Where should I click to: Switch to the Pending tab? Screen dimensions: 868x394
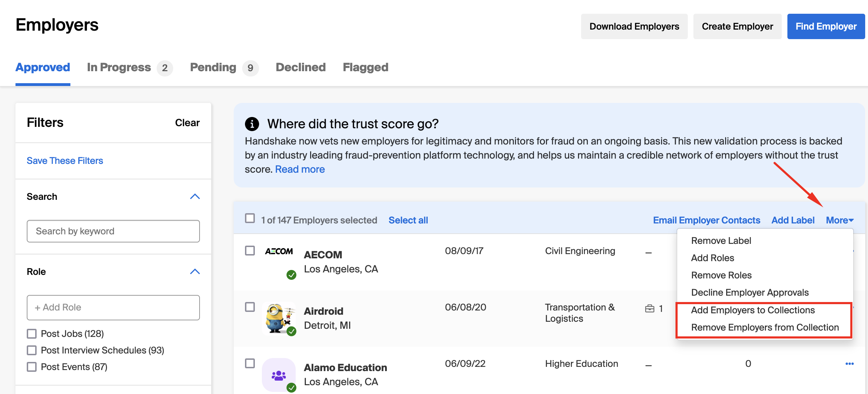(x=224, y=67)
